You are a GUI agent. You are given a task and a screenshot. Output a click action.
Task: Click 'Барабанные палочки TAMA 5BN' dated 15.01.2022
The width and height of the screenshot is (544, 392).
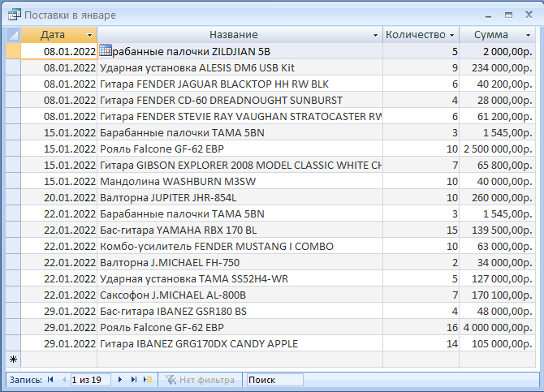pyautogui.click(x=240, y=132)
